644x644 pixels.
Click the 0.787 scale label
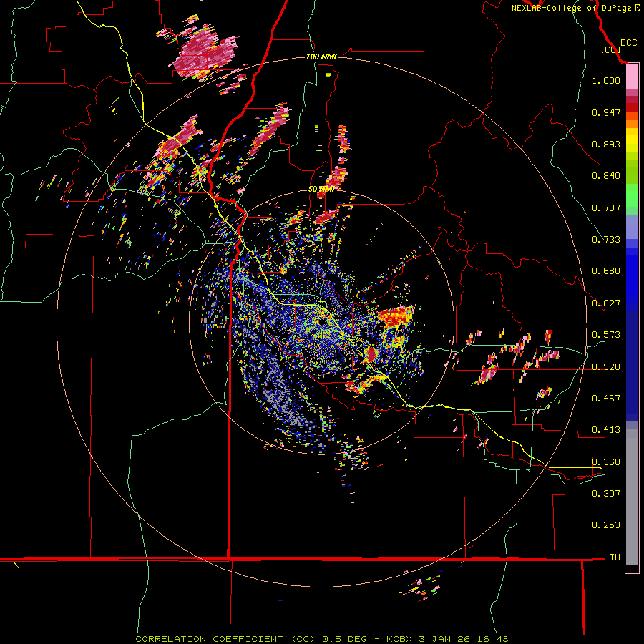pyautogui.click(x=606, y=208)
